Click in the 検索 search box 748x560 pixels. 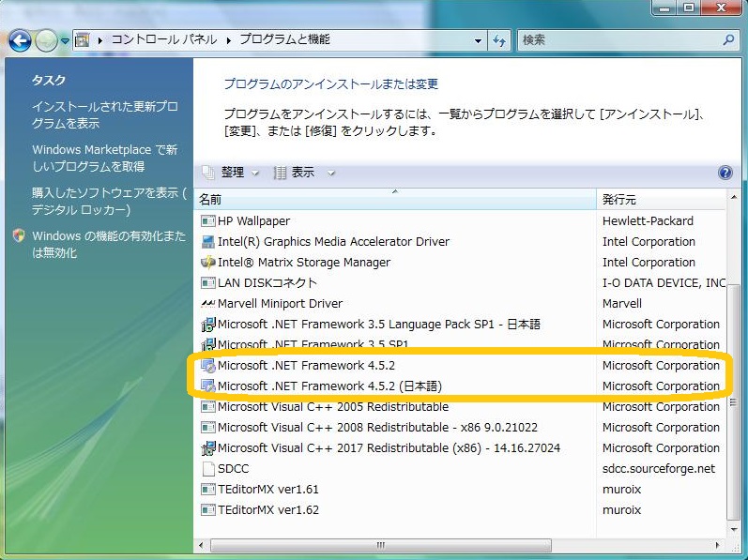tap(618, 40)
